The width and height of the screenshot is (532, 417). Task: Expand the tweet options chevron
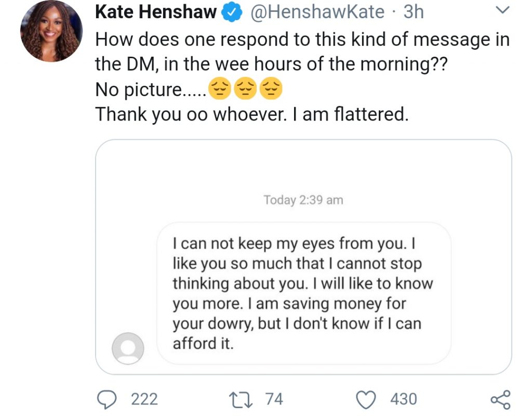[502, 10]
